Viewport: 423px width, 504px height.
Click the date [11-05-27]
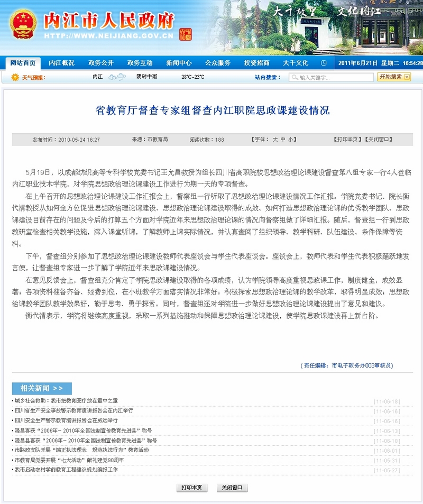click(x=387, y=471)
